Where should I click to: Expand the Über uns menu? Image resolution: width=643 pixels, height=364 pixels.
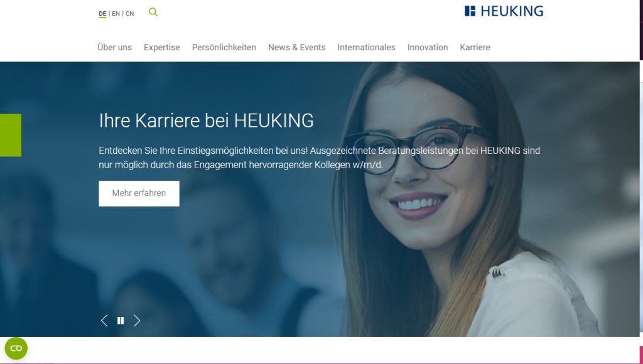coord(114,47)
